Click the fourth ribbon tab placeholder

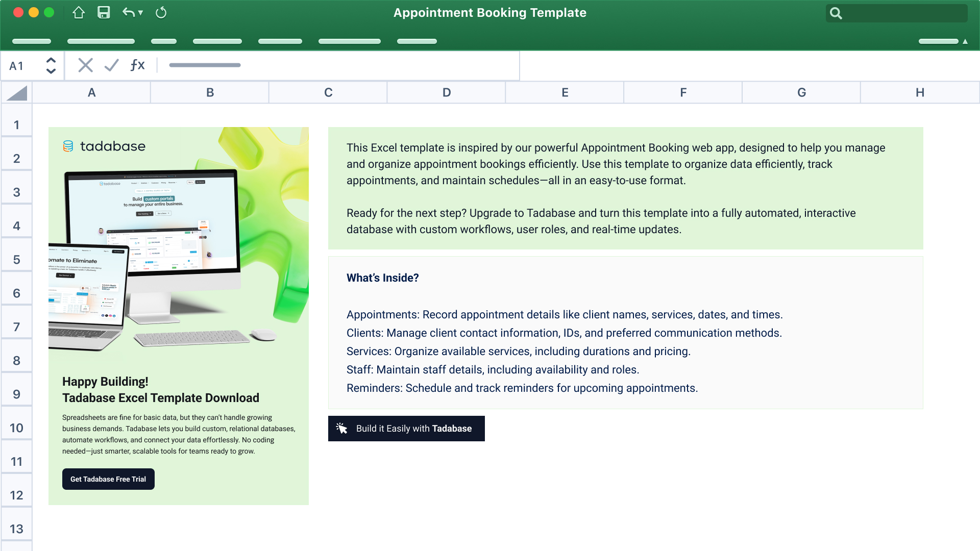(x=217, y=41)
